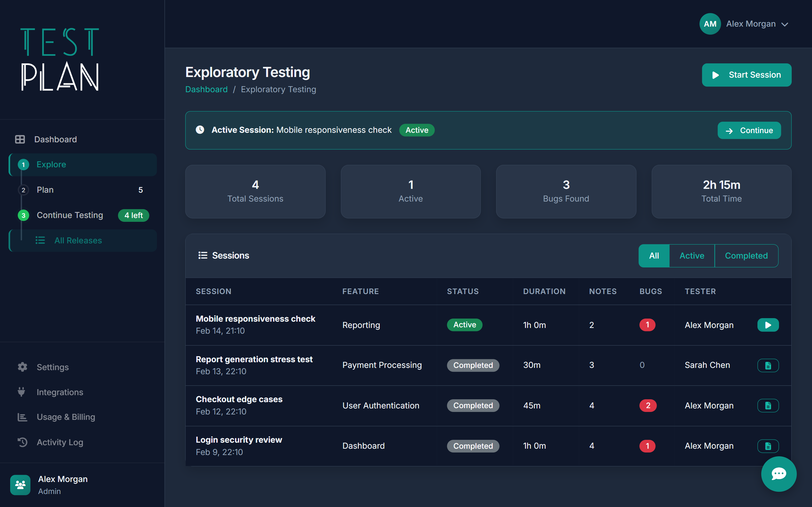This screenshot has width=812, height=507.
Task: Resume Mobile responsiveness check via its play icon
Action: tap(768, 324)
